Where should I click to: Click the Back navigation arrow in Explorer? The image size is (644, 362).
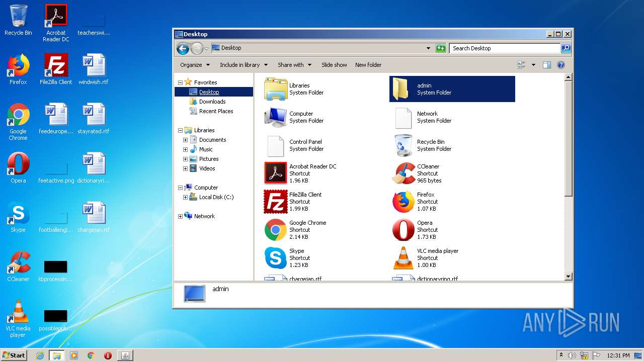tap(183, 48)
